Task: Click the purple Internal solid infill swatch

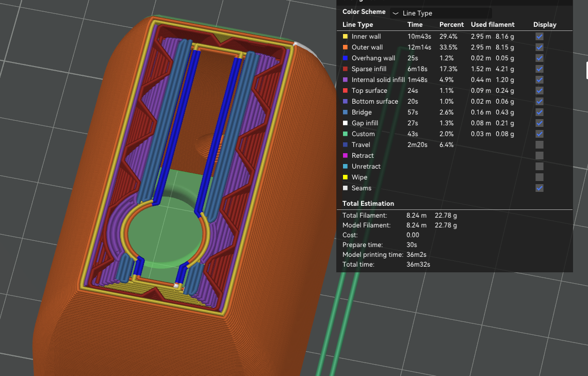Action: [x=346, y=80]
